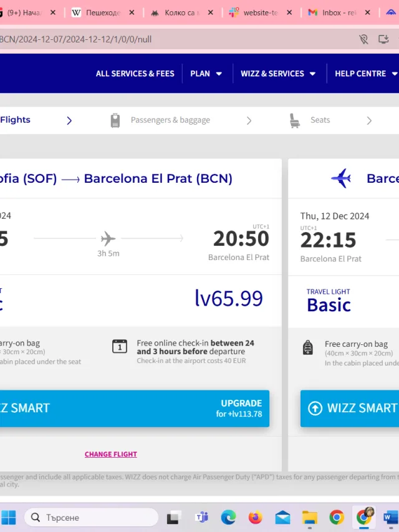
Task: Open Word from the taskbar
Action: [x=390, y=518]
